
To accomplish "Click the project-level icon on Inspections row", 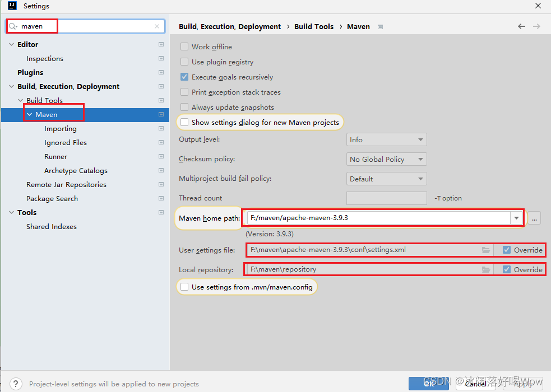I will point(161,58).
